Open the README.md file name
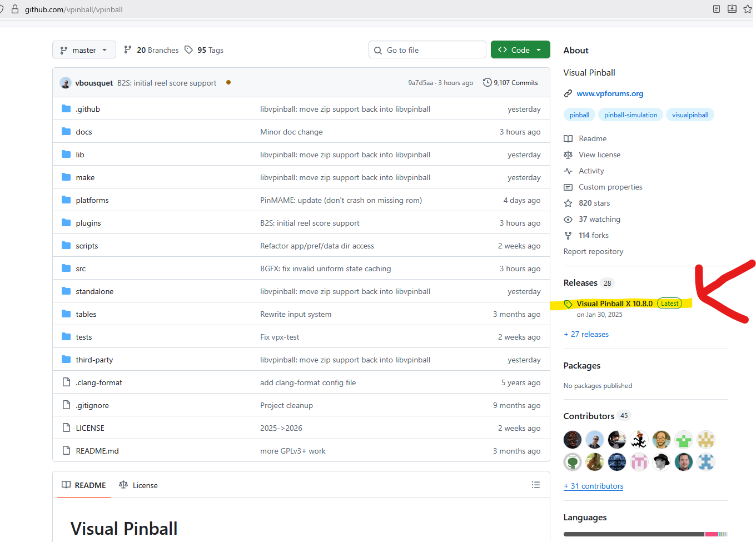Image resolution: width=756 pixels, height=542 pixels. pos(97,451)
